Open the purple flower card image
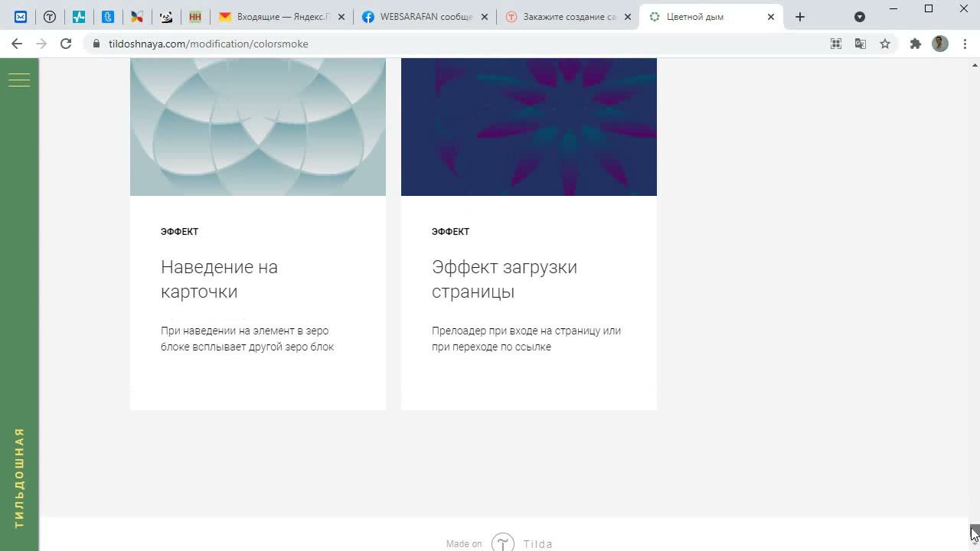This screenshot has height=551, width=980. (529, 127)
